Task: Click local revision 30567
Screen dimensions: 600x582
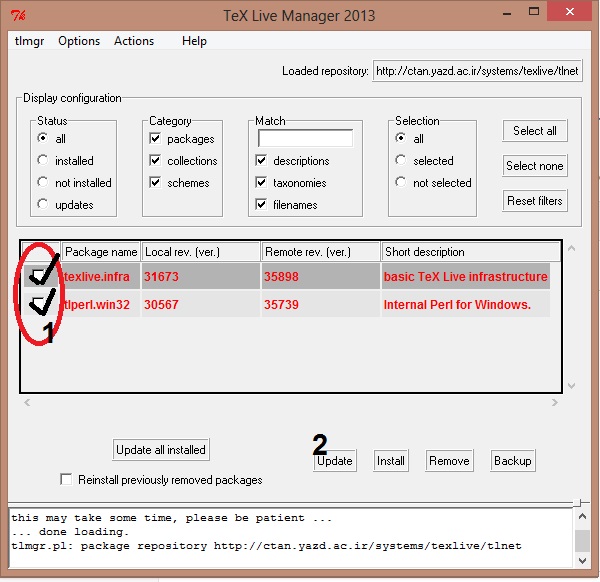Action: tap(161, 305)
